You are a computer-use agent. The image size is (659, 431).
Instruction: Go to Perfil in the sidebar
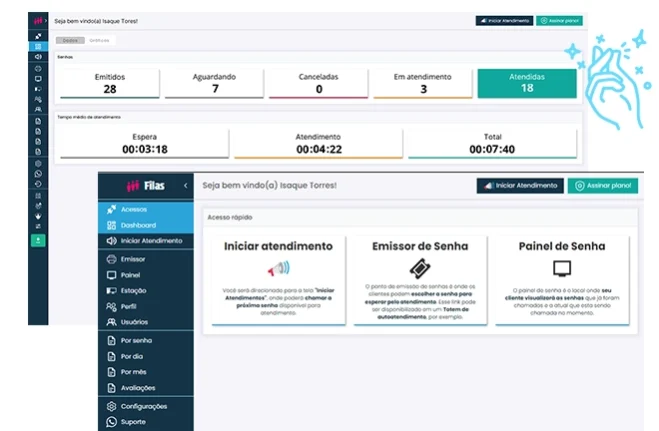pyautogui.click(x=130, y=306)
